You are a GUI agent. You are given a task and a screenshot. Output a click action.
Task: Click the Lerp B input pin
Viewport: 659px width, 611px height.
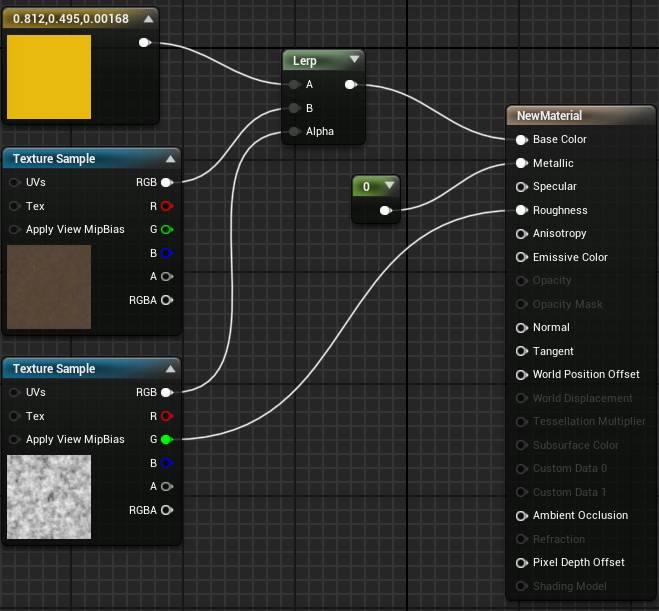click(294, 108)
